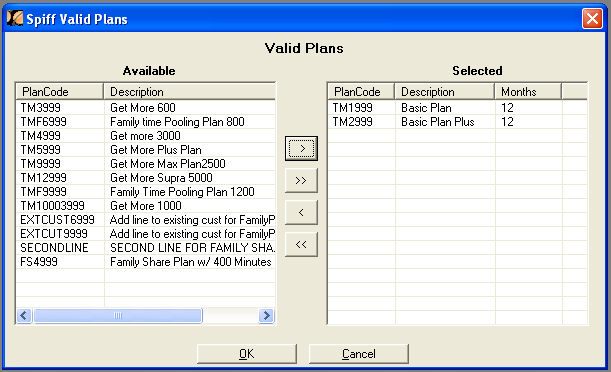Select plan code FS4999
The width and height of the screenshot is (611, 372).
(x=39, y=262)
